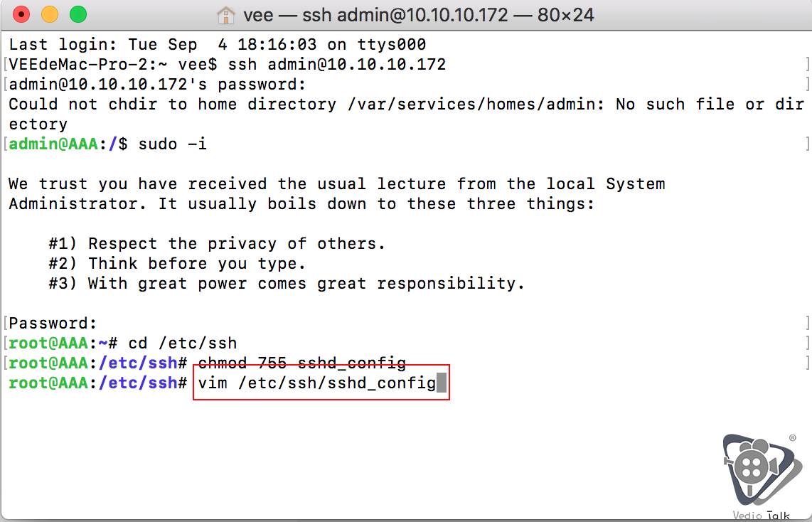Click the blue /etc/ssh path in last prompt
Screen dimensions: 812x522
click(x=138, y=383)
